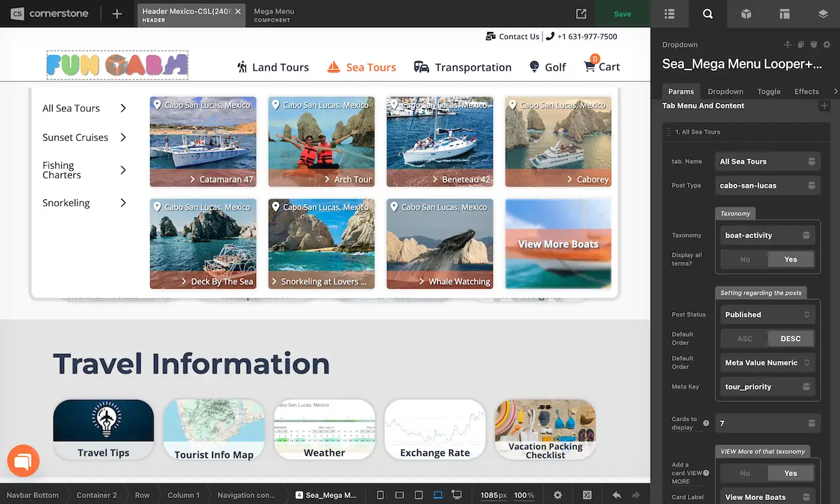Choose ASC for Default Order
Image resolution: width=840 pixels, height=504 pixels.
(x=744, y=339)
